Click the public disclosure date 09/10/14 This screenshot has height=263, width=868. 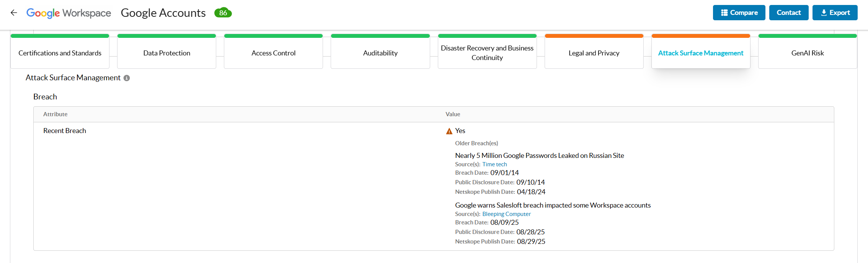click(530, 182)
